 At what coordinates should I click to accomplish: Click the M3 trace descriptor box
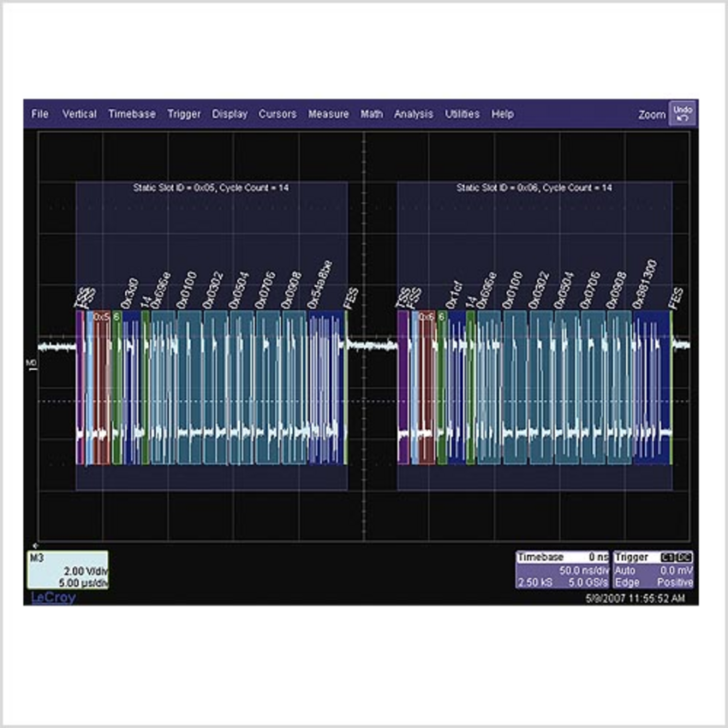(x=69, y=570)
